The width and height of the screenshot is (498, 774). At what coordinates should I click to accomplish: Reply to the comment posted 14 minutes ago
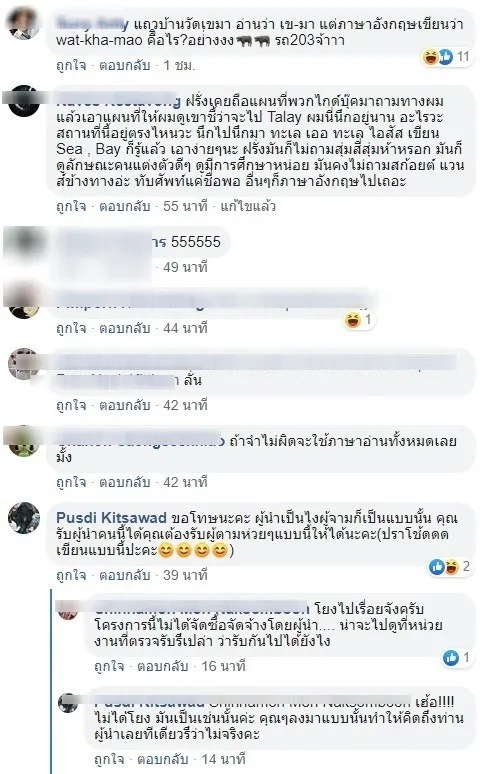163,759
